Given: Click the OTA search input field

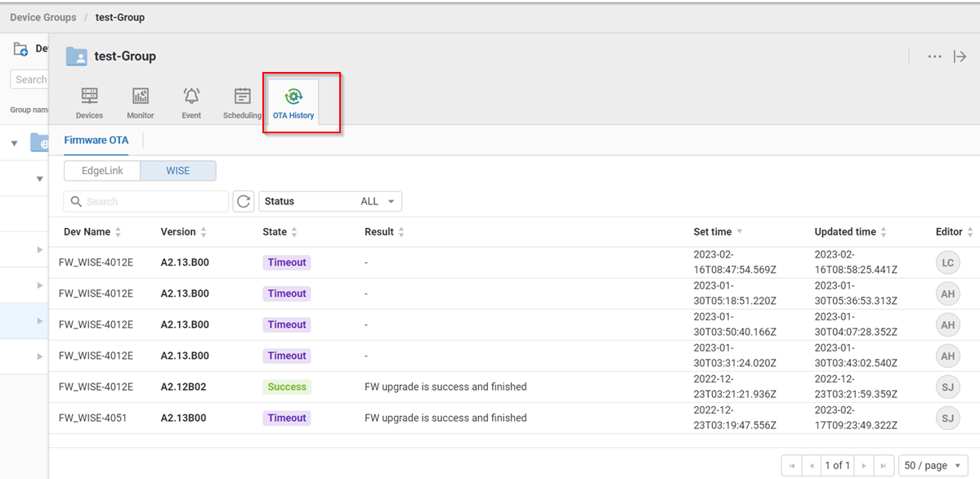Looking at the screenshot, I should pos(147,201).
